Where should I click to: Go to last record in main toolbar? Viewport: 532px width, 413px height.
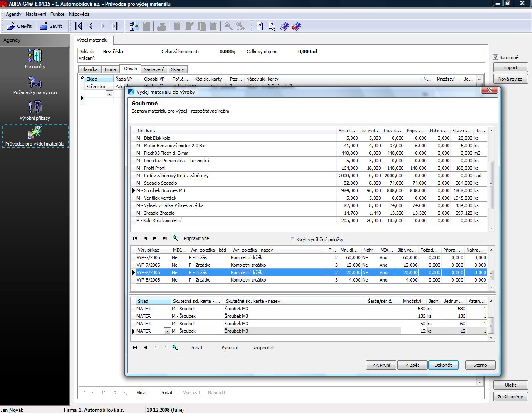[x=115, y=26]
